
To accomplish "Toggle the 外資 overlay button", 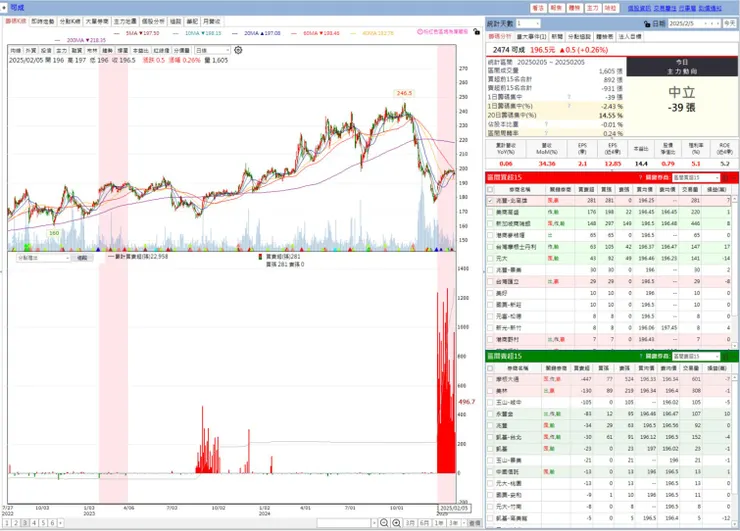I will coord(31,50).
